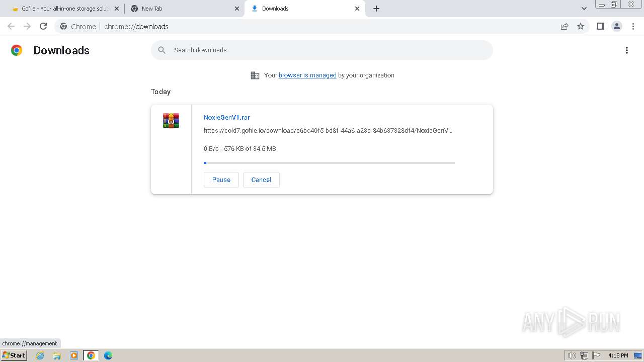This screenshot has height=362, width=644.
Task: Click the share page icon in address bar
Action: pyautogui.click(x=565, y=26)
